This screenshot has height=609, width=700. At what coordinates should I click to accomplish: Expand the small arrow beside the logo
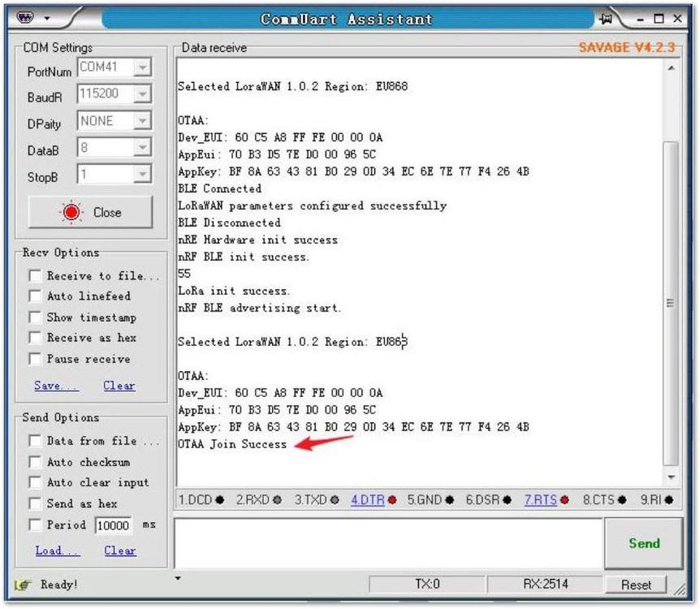click(x=47, y=19)
